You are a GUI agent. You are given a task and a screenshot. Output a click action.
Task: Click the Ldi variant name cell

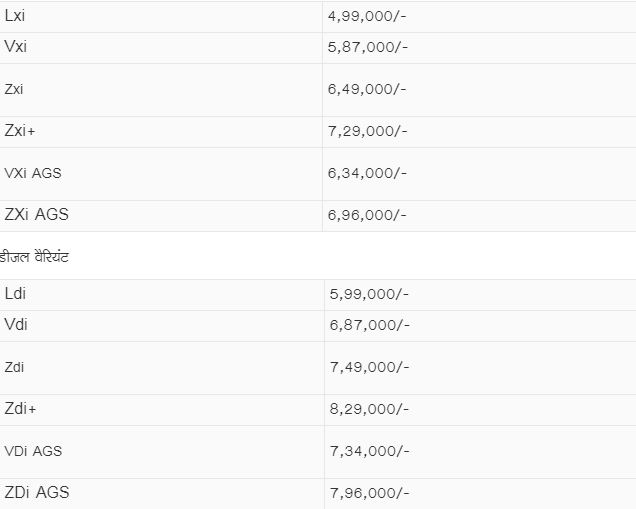point(15,294)
